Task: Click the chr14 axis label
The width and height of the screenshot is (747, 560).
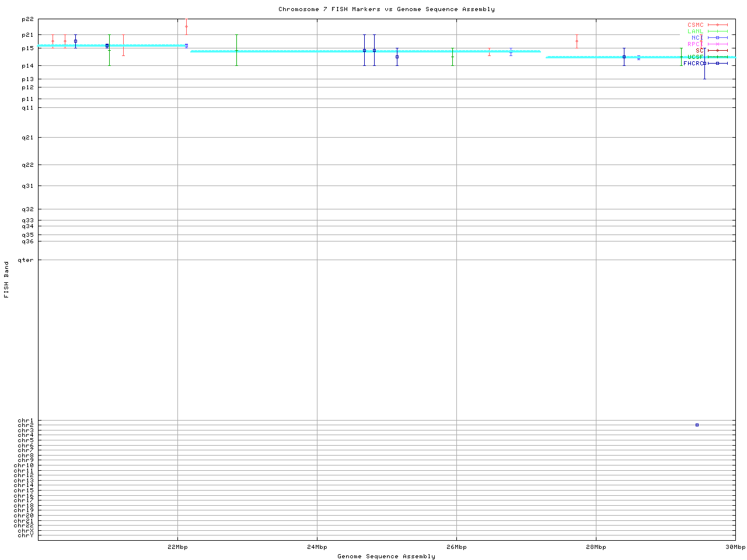Action: point(24,485)
